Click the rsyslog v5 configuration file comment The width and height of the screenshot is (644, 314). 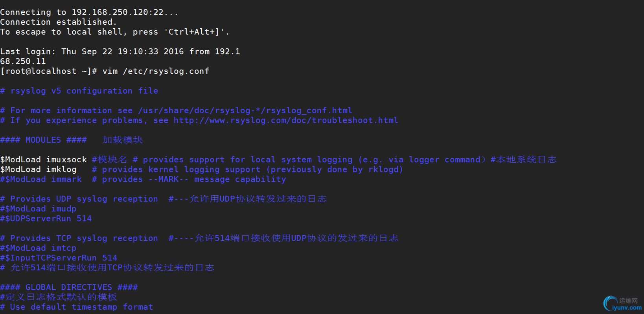pos(79,91)
